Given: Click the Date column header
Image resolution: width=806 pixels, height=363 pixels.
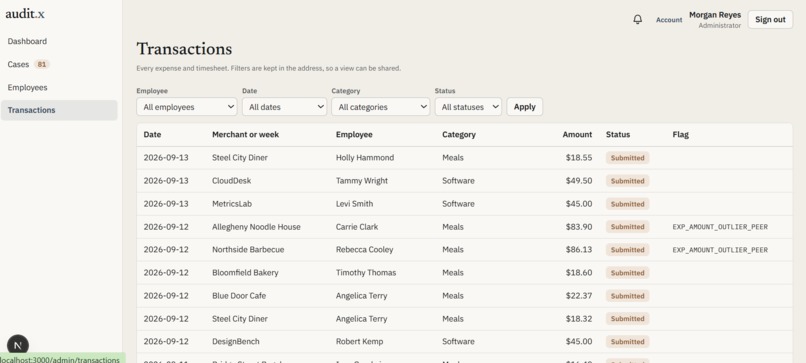Looking at the screenshot, I should [152, 134].
